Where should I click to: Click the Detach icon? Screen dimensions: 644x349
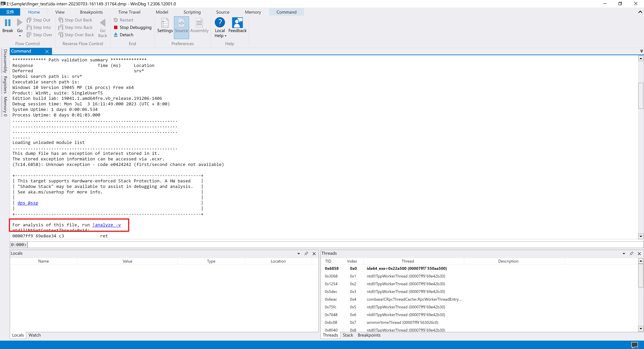click(x=116, y=35)
